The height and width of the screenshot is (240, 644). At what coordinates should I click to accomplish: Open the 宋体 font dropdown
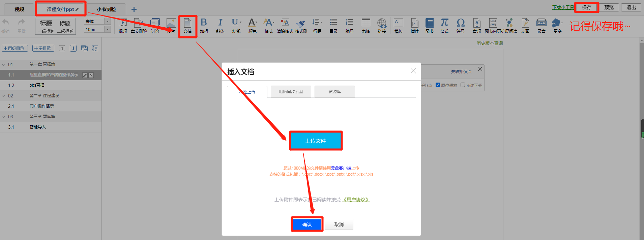coord(97,21)
